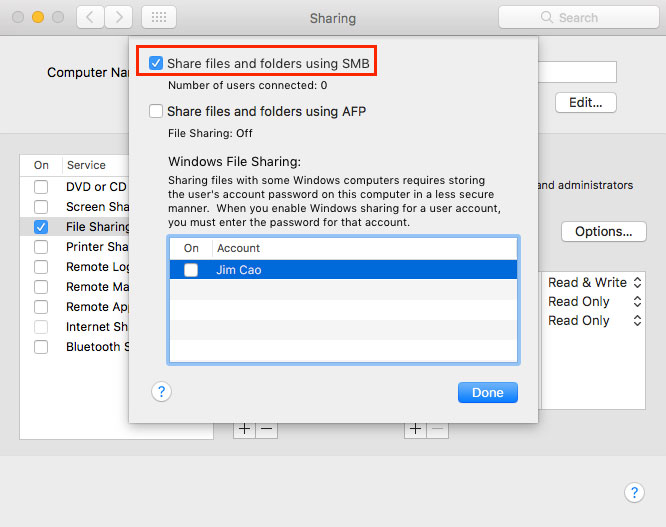The image size is (666, 527).
Task: Enable Windows sharing for Jim Cao
Action: (x=191, y=270)
